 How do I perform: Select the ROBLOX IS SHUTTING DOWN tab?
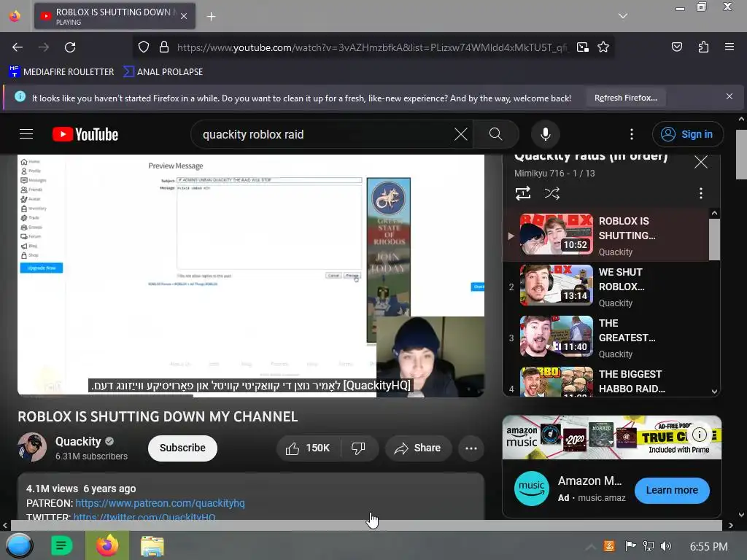click(x=115, y=16)
